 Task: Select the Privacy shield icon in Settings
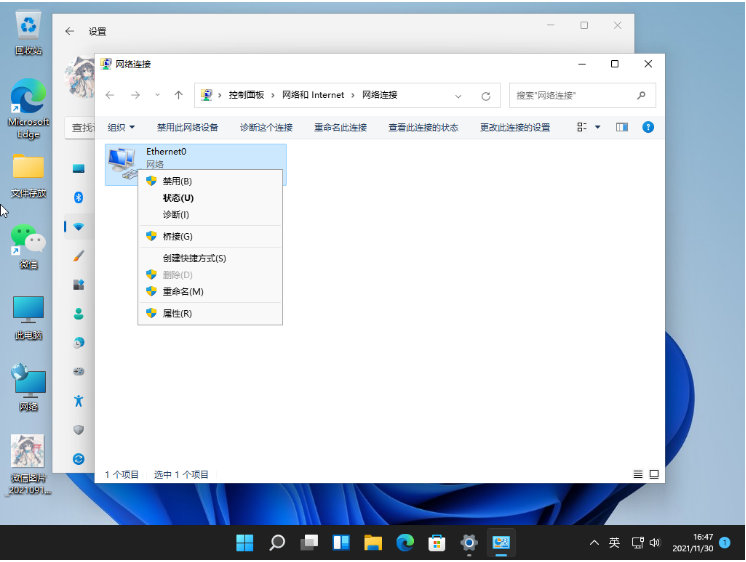[x=79, y=430]
